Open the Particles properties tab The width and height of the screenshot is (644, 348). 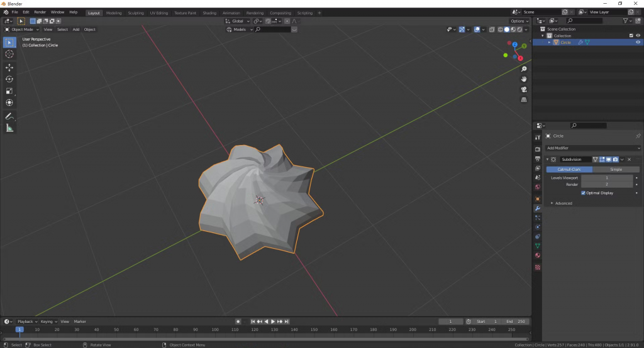click(537, 218)
